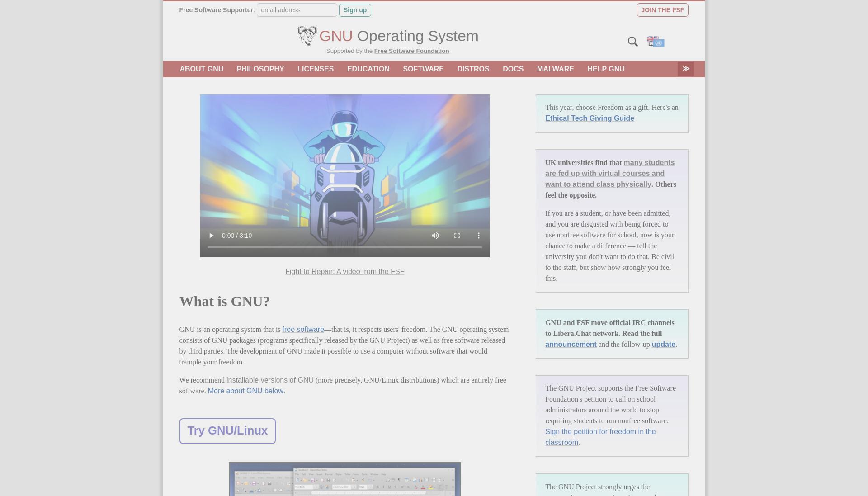The height and width of the screenshot is (496, 868).
Task: Open the Free Software Supporter link
Action: pyautogui.click(x=216, y=10)
